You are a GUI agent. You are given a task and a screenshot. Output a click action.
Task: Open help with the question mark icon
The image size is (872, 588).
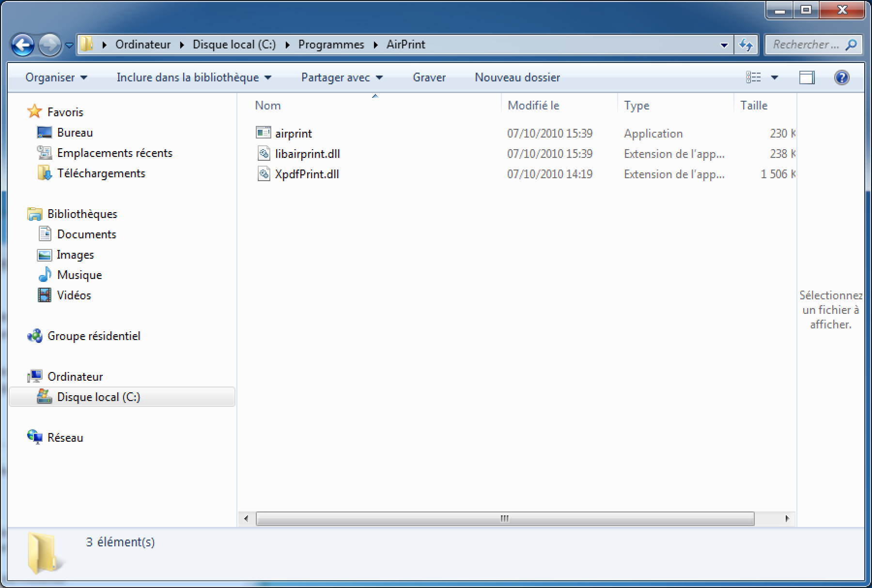coord(842,77)
